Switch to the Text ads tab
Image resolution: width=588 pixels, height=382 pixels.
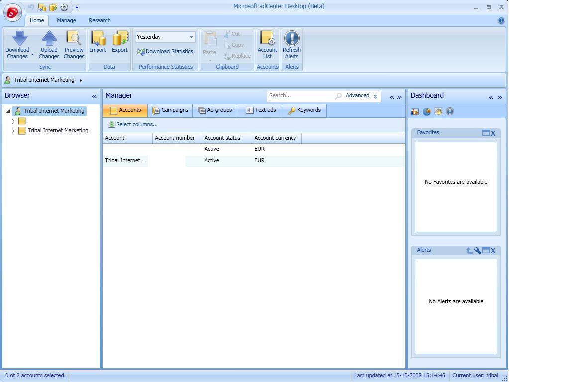pos(260,110)
